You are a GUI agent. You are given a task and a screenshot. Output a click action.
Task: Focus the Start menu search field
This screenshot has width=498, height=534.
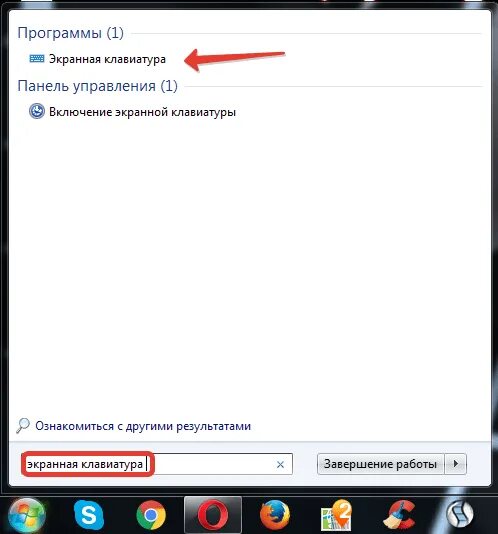coord(157,464)
